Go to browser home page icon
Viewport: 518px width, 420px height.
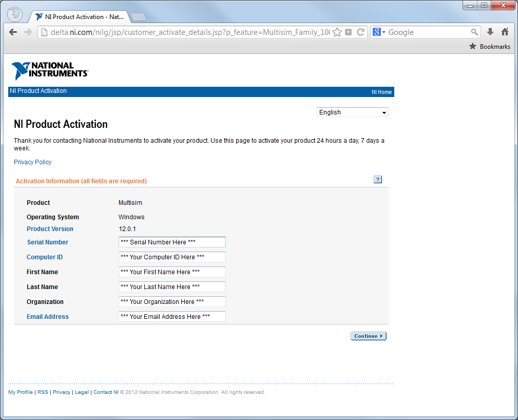tap(505, 32)
